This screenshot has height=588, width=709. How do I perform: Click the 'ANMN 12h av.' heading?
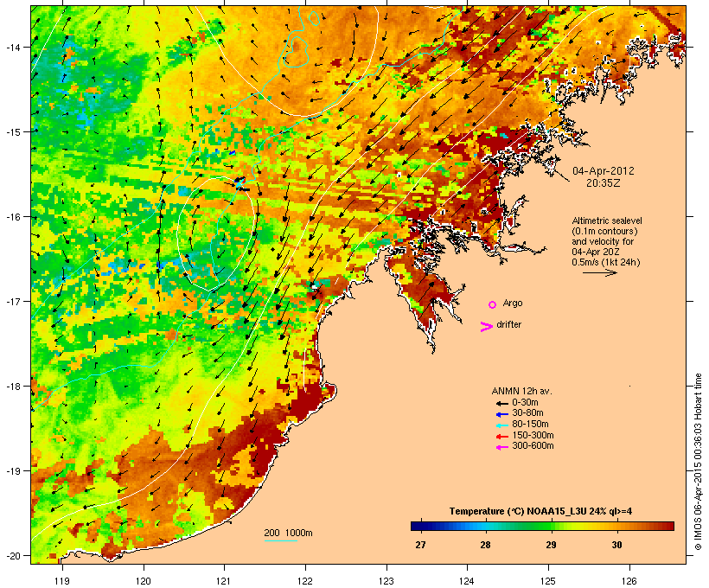[521, 391]
